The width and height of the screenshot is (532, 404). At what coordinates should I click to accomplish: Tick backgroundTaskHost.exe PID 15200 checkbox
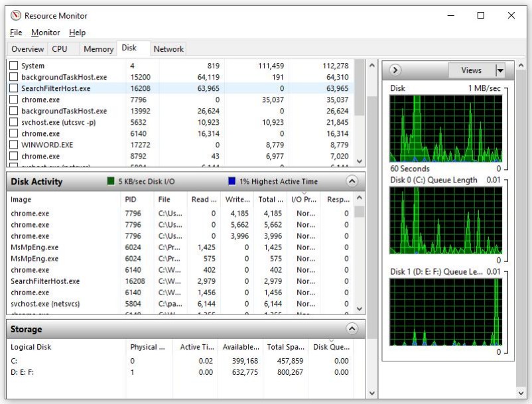pos(13,77)
